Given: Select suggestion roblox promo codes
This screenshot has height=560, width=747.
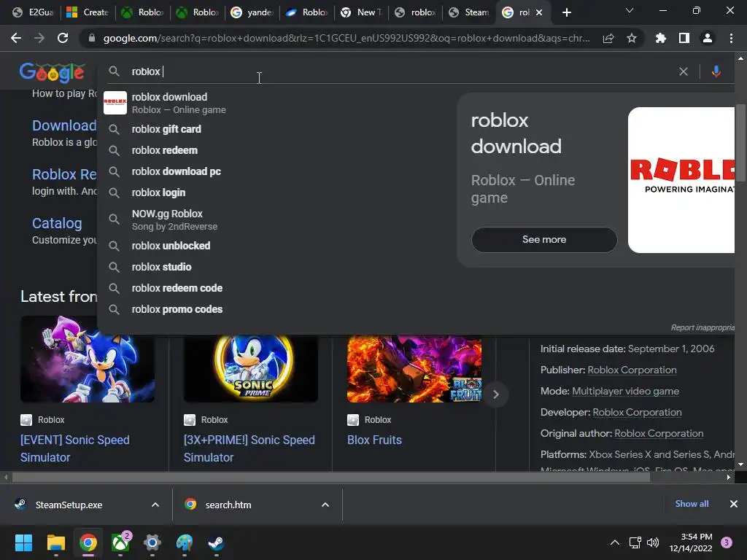Looking at the screenshot, I should 276,309.
